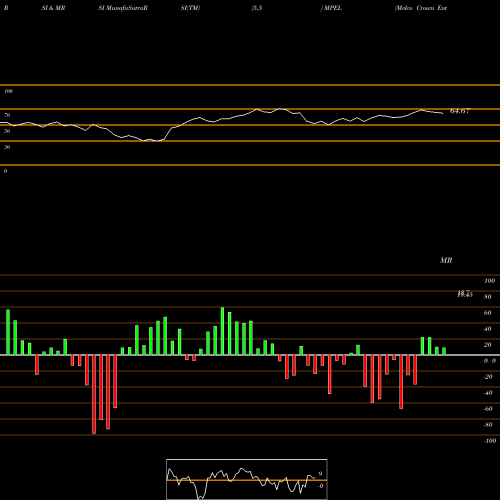This screenshot has width=500, height=500.
Task: Click the '(5,5' parameter text
Action: click(257, 8)
